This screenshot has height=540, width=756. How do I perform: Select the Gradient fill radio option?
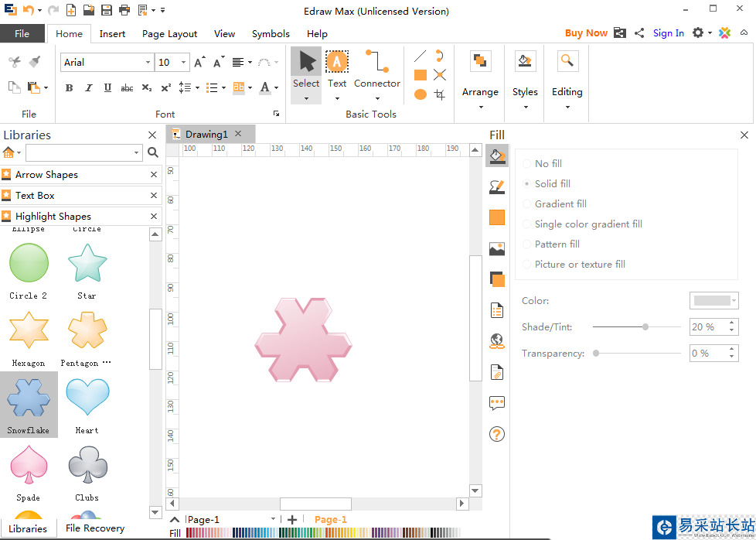click(x=527, y=204)
